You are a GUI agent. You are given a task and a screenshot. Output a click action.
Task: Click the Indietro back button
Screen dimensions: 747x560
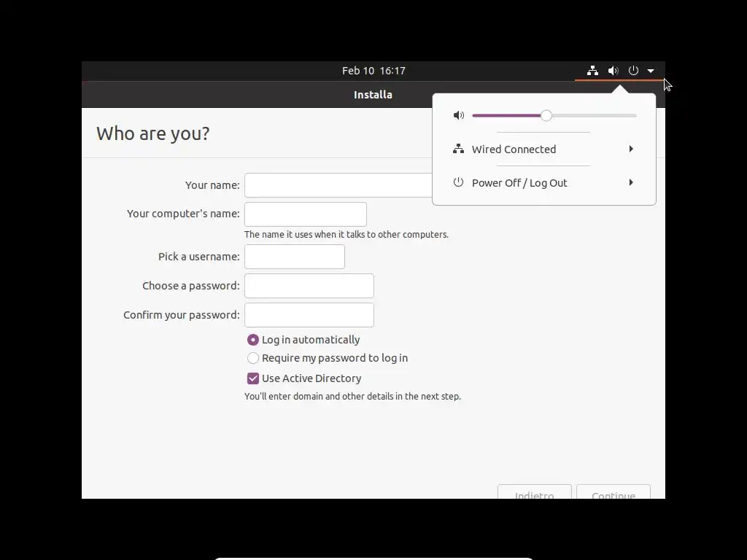(535, 492)
